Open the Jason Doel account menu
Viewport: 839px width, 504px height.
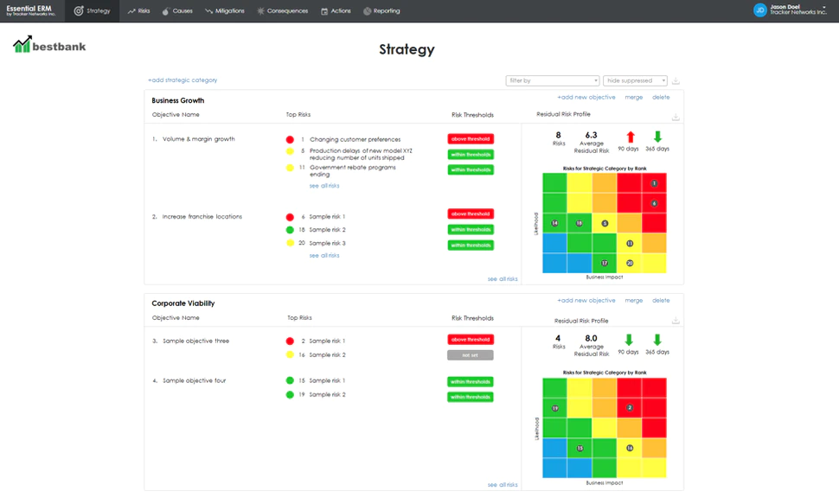pos(790,11)
